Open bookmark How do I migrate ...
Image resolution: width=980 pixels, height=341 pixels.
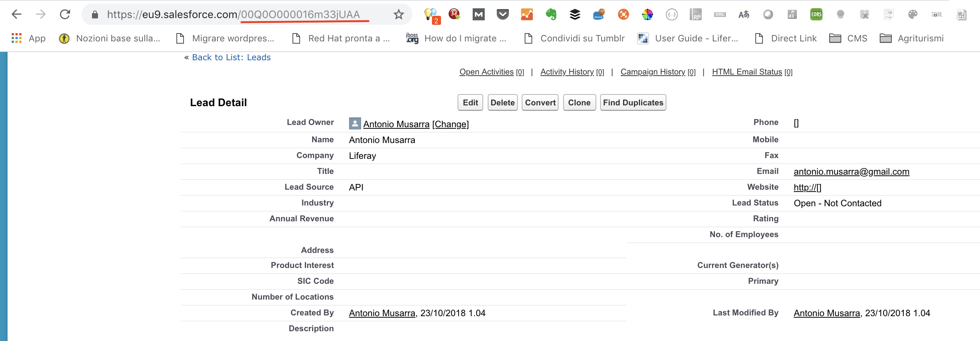[456, 38]
